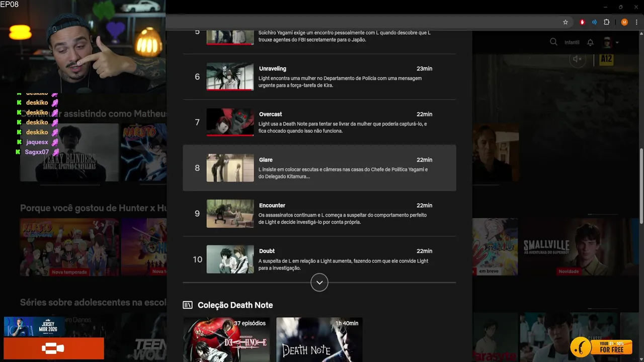Click episode number 7 in list
644x362 pixels.
click(197, 123)
